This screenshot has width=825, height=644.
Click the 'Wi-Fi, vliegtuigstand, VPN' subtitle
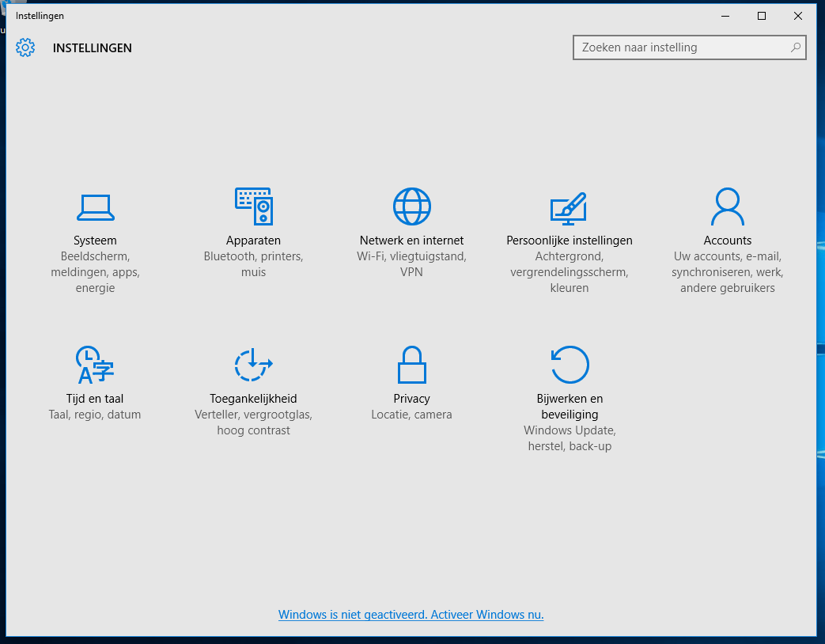coord(411,263)
